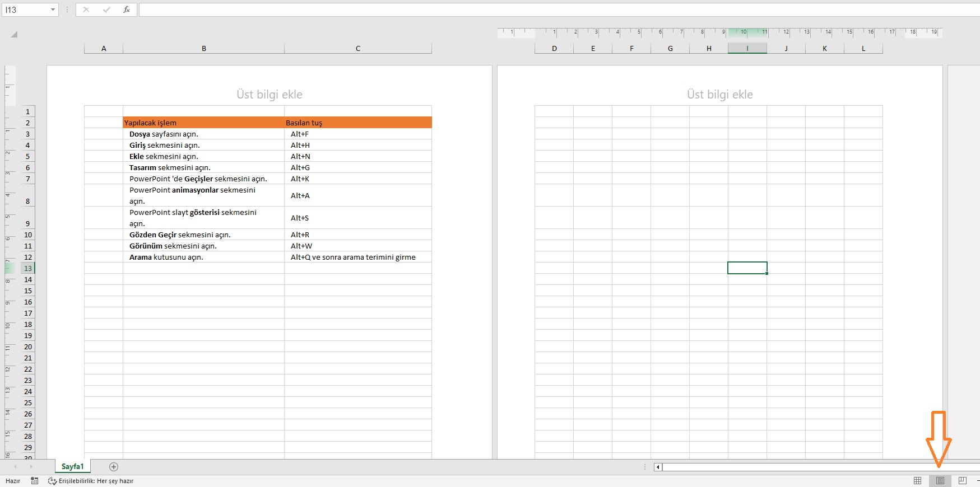This screenshot has height=487, width=980.
Task: Click the 'Yapılacak işlem' header cell
Action: 204,123
